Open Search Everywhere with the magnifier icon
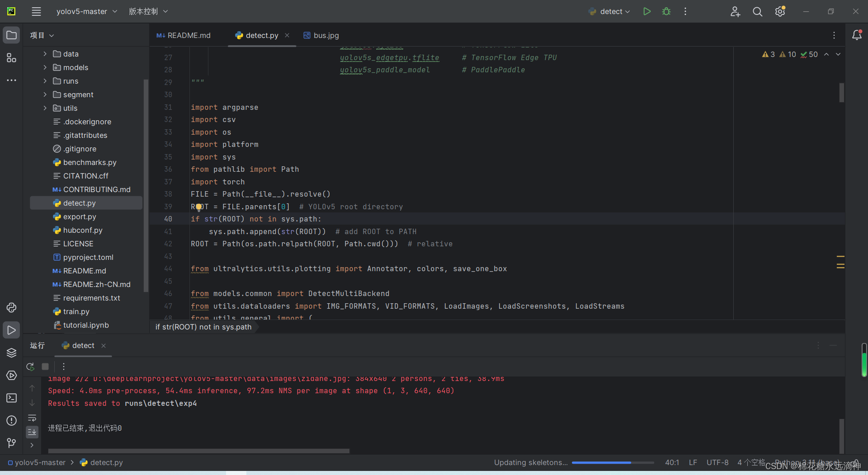This screenshot has height=475, width=868. tap(758, 11)
